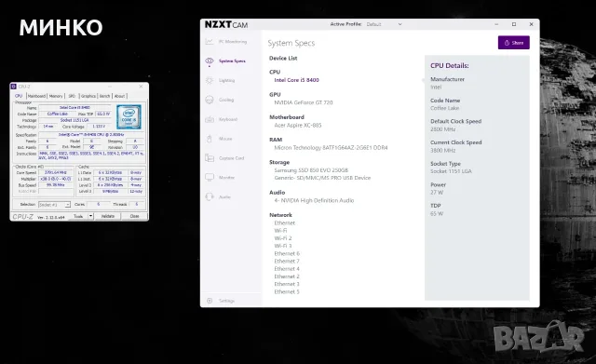This screenshot has width=596, height=364.
Task: Click the PC Monitoring label in sidebar
Action: point(233,41)
